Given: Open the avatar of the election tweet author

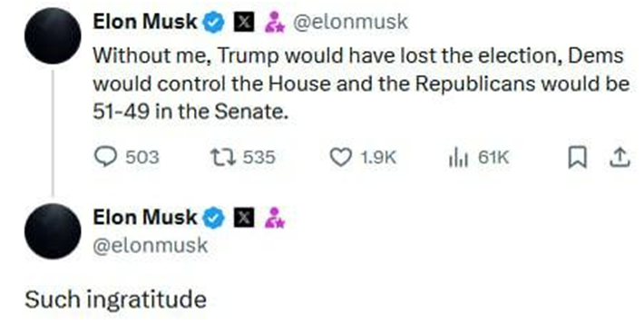Looking at the screenshot, I should [53, 35].
